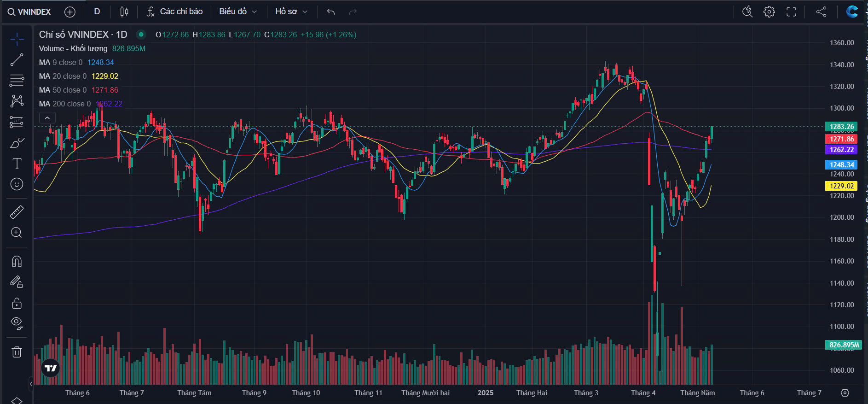Click the redo arrow
The height and width of the screenshot is (404, 868).
point(353,12)
